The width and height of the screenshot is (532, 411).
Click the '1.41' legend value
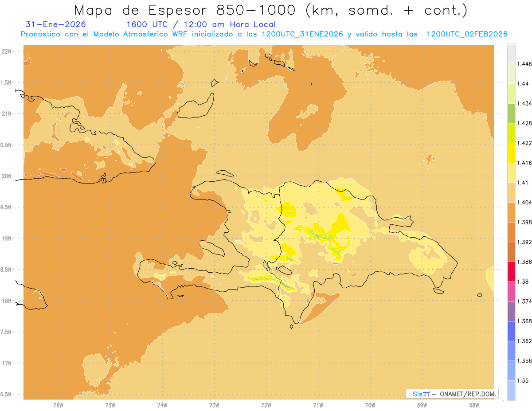pos(523,182)
